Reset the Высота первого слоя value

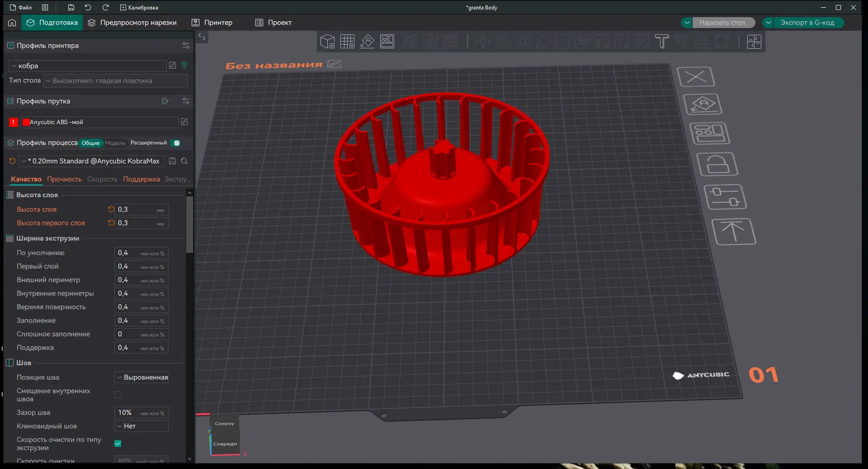click(x=111, y=223)
